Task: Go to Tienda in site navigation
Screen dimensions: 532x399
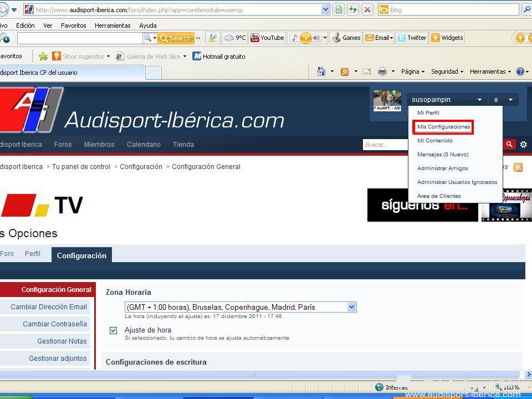Action: [x=183, y=145]
